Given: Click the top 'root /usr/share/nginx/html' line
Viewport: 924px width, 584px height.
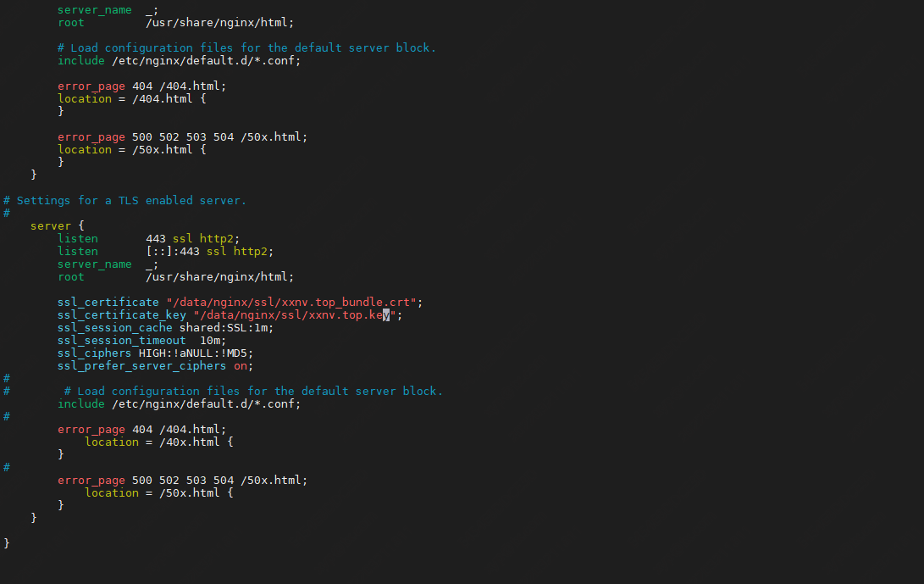Looking at the screenshot, I should (175, 22).
